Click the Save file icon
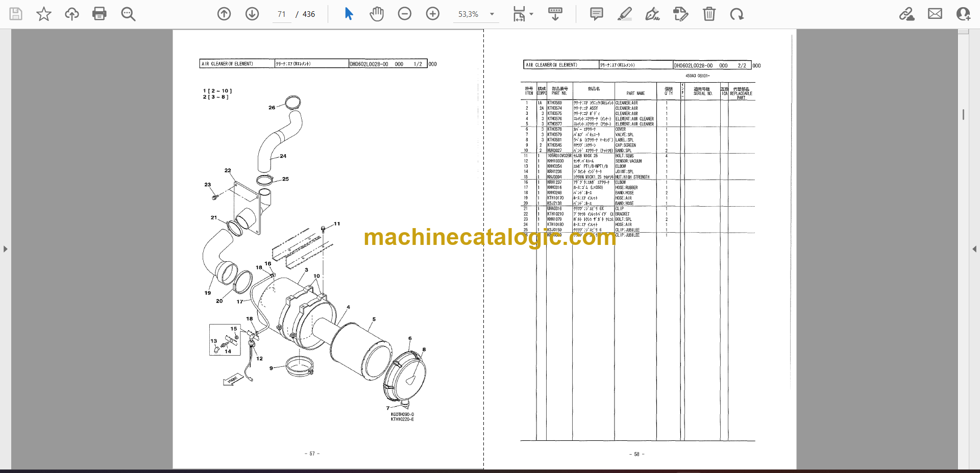This screenshot has width=980, height=473. pyautogui.click(x=16, y=14)
